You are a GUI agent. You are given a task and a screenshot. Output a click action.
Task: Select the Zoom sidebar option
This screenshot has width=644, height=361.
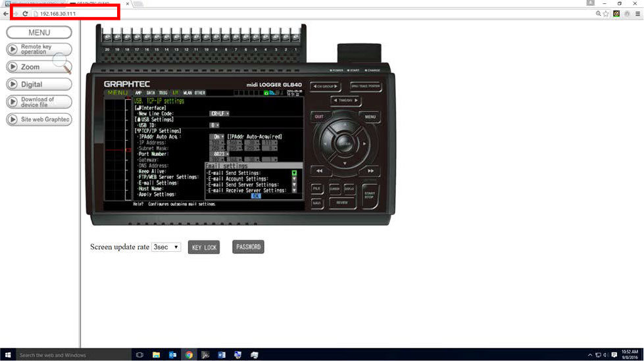[x=39, y=67]
